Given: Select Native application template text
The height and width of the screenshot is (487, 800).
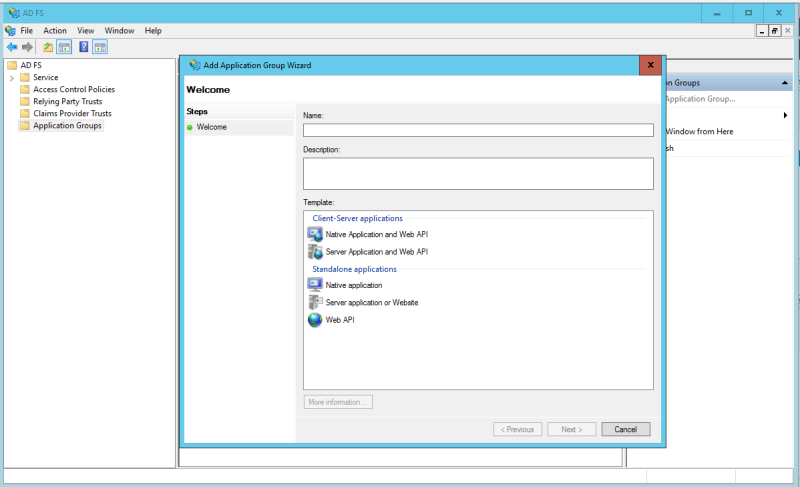Looking at the screenshot, I should click(x=354, y=285).
